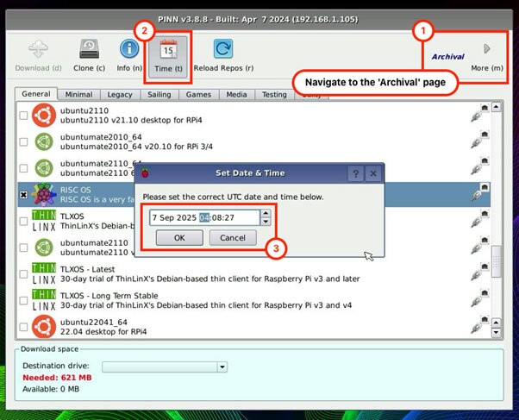The image size is (519, 420).
Task: Switch to the Testing tab
Action: click(274, 95)
